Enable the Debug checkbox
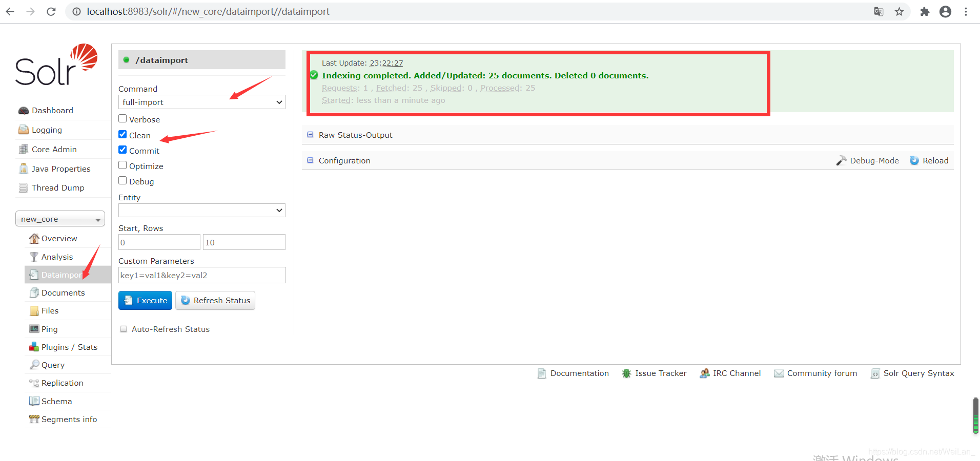 point(122,180)
